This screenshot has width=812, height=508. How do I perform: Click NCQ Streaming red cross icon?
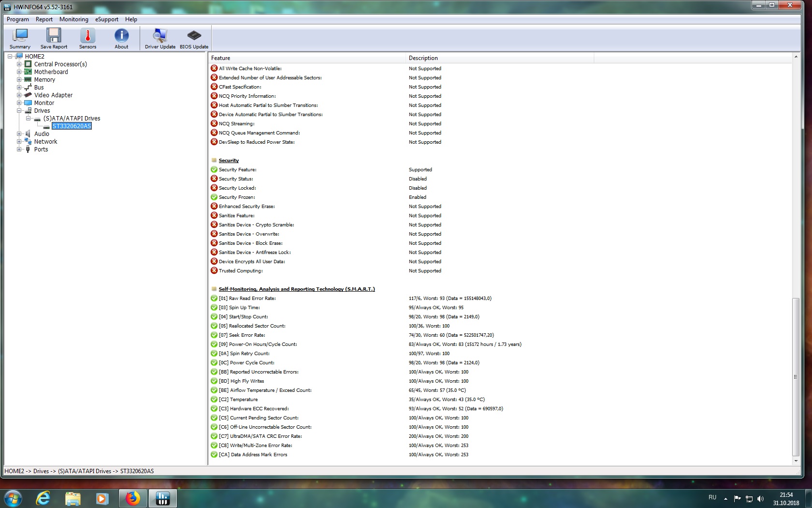[x=214, y=123]
